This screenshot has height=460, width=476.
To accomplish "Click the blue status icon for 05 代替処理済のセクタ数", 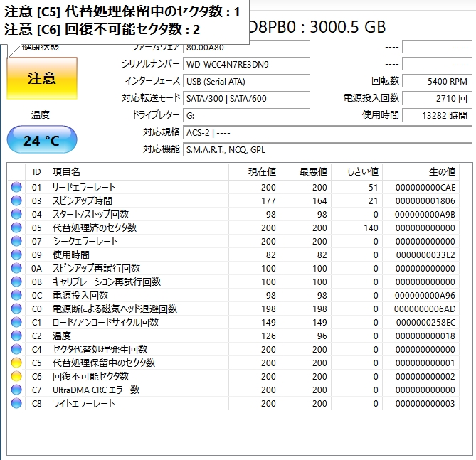I will 16,228.
